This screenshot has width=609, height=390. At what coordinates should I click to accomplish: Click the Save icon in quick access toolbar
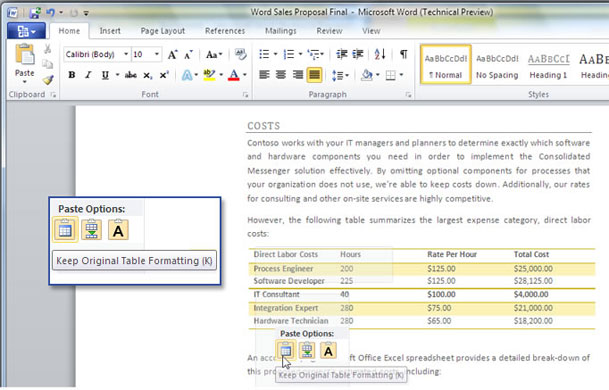[35, 13]
